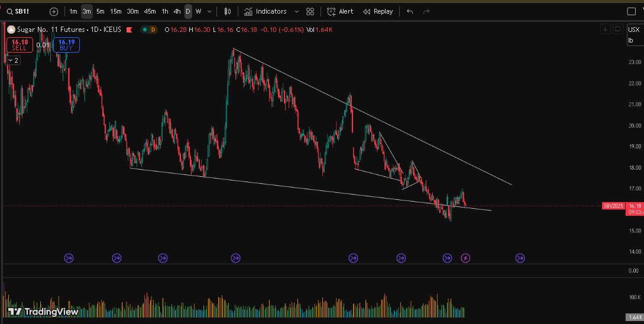
Task: Click the down-arrow icon left of USX
Action: [x=605, y=29]
